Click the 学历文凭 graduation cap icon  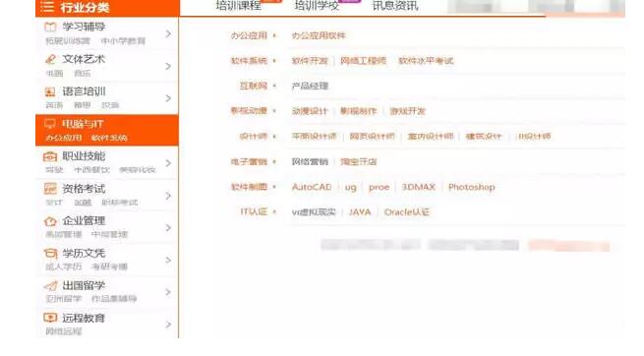(50, 254)
